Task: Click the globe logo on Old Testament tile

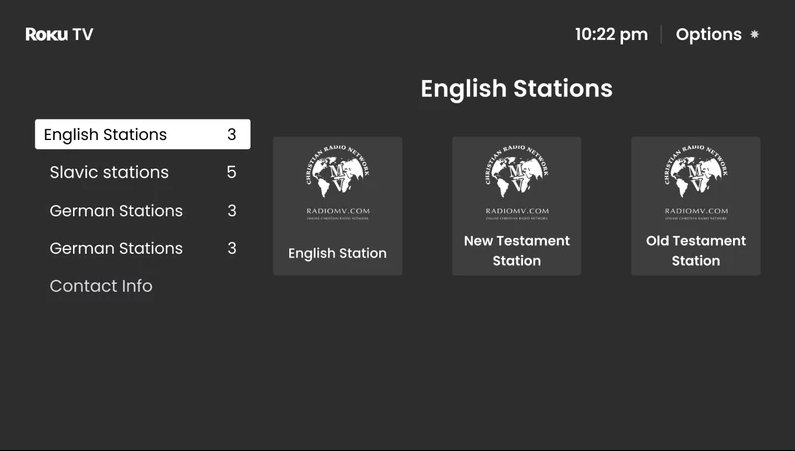Action: click(696, 171)
